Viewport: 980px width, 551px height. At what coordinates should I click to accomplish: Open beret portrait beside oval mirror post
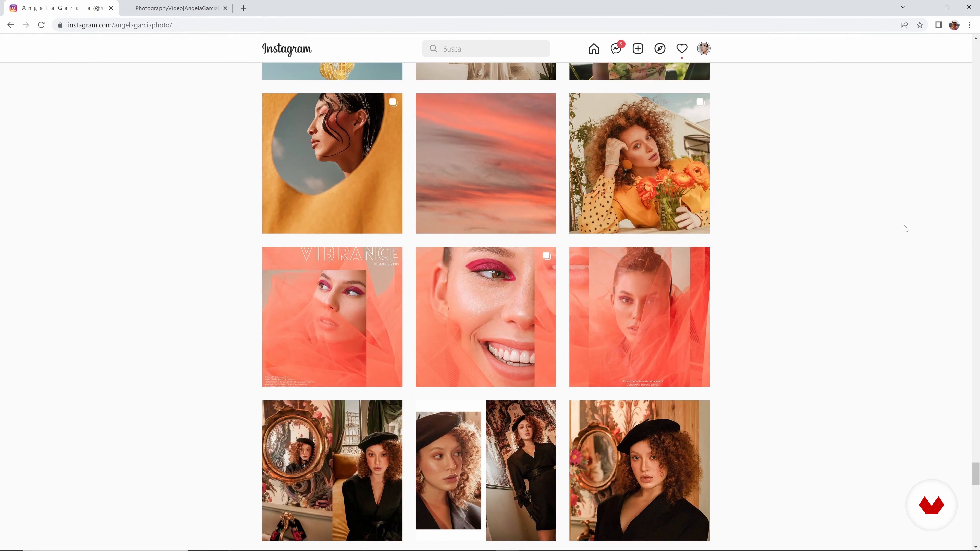(640, 470)
